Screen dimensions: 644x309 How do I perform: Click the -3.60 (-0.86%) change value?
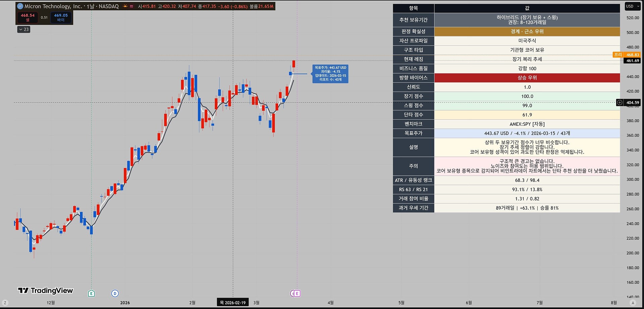pos(233,6)
